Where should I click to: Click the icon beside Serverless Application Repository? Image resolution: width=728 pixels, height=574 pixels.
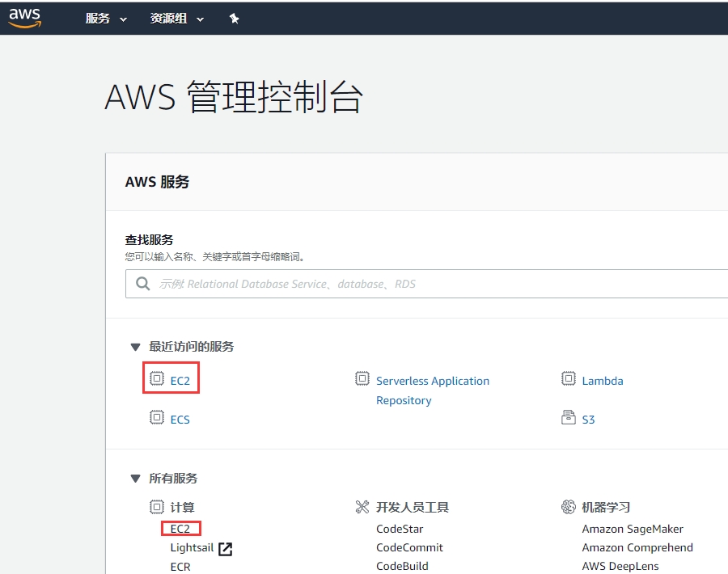[x=362, y=379]
